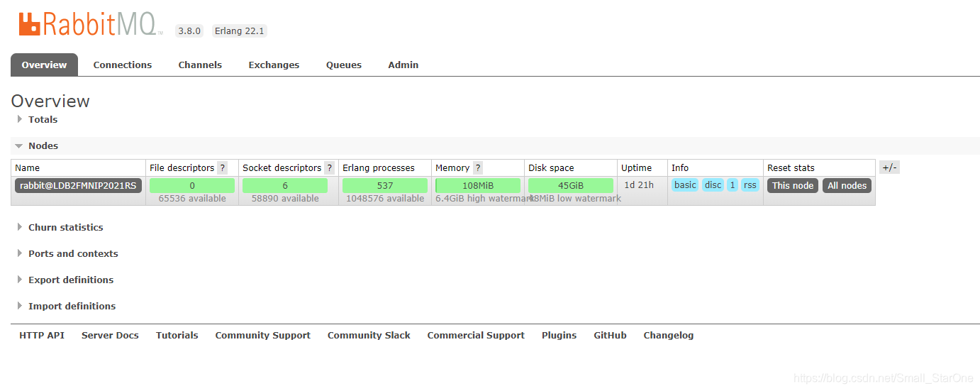
Task: Open help for Memory column
Action: (478, 168)
